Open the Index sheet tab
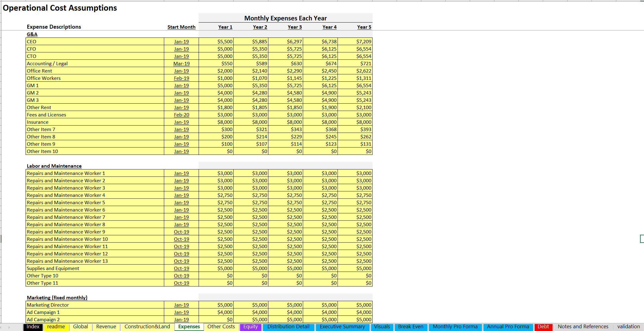This screenshot has height=331, width=644. 33,327
